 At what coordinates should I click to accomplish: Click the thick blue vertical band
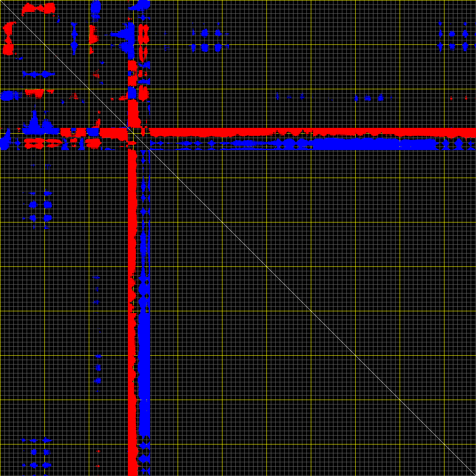point(144,313)
